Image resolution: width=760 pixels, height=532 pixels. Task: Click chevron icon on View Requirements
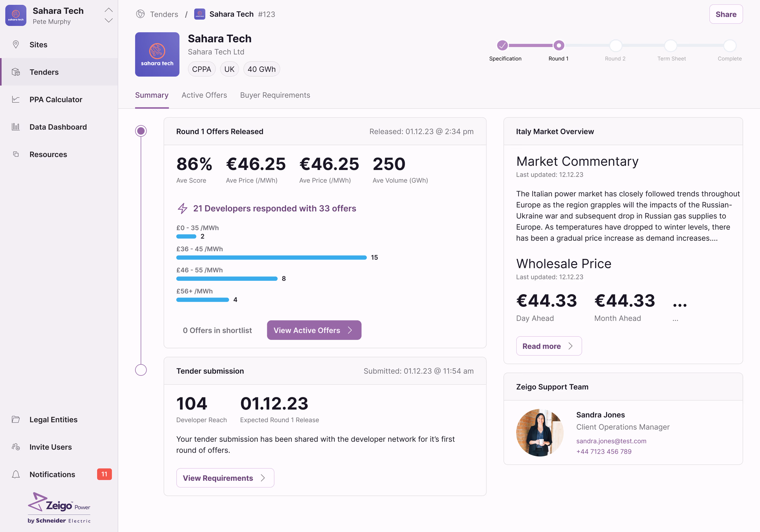263,478
